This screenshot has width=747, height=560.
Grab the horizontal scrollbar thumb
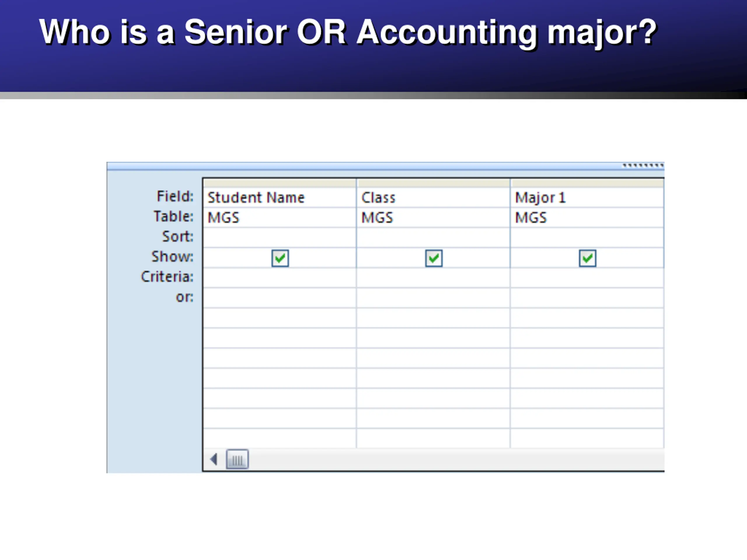tap(237, 459)
